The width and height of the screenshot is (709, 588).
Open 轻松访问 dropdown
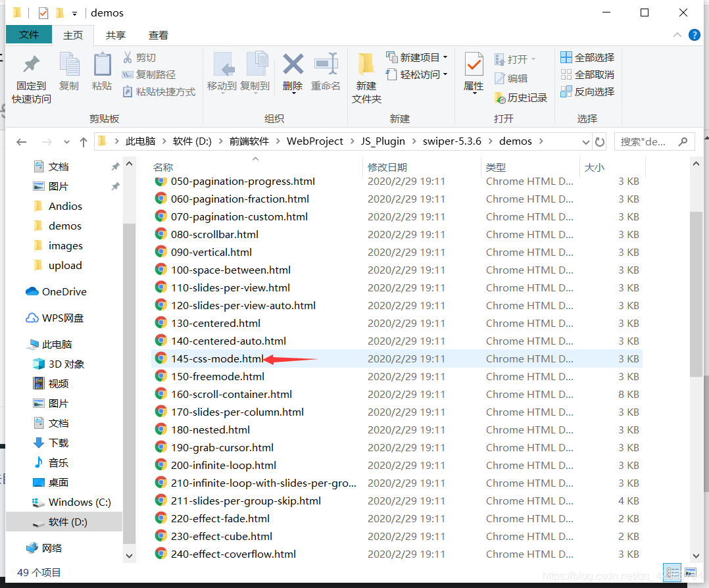click(416, 74)
